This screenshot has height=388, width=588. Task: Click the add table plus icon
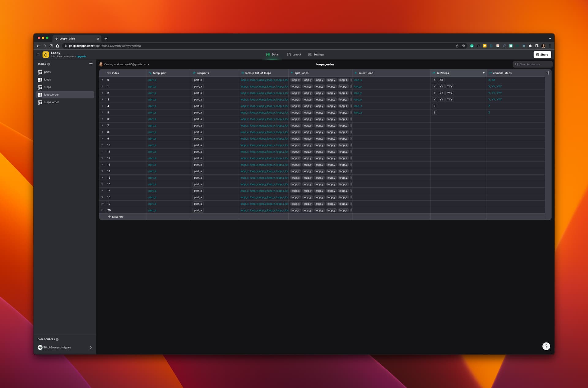[x=91, y=64]
